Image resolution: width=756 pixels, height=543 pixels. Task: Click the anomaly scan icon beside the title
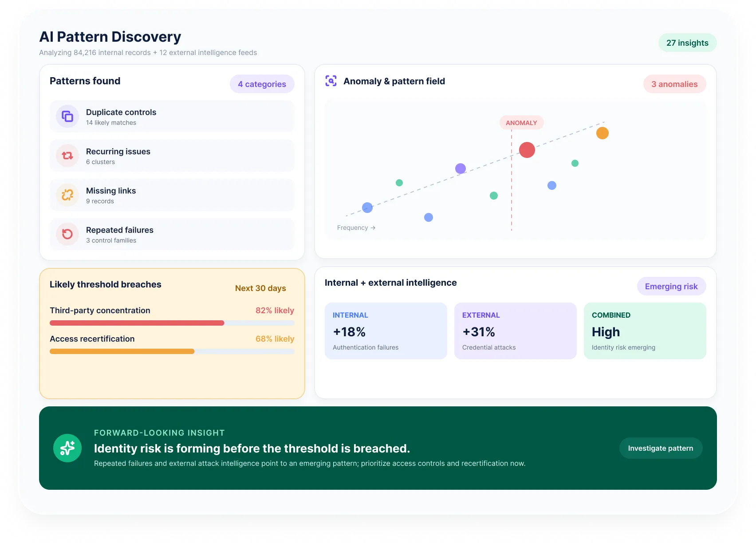(331, 81)
